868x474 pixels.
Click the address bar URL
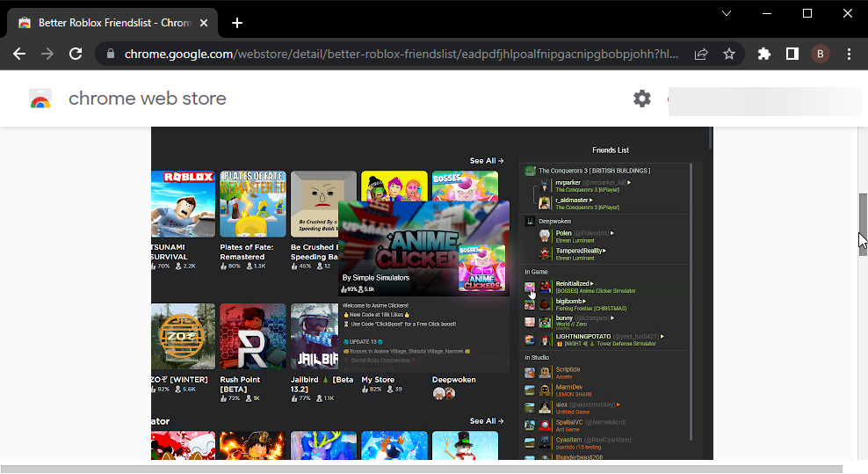pyautogui.click(x=401, y=54)
